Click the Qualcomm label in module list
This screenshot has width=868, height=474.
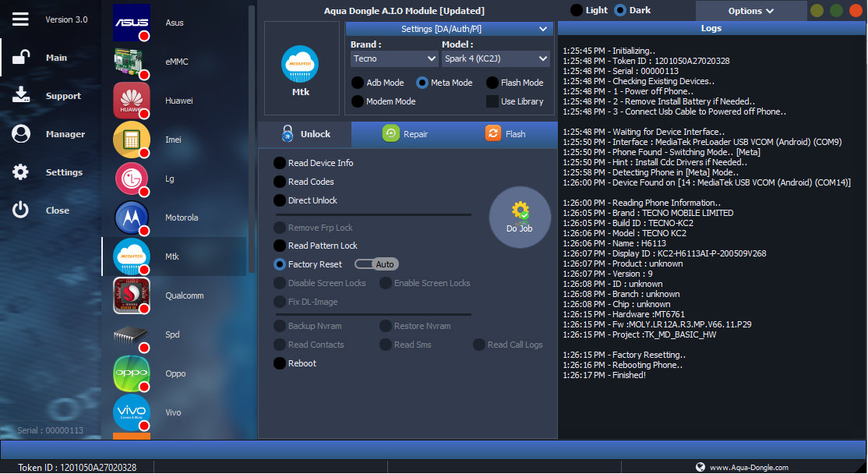point(185,295)
